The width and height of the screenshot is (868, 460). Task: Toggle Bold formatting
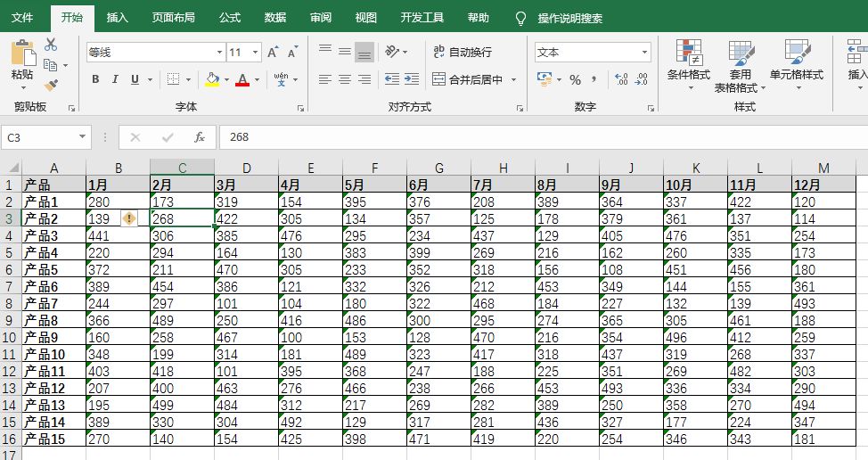95,79
